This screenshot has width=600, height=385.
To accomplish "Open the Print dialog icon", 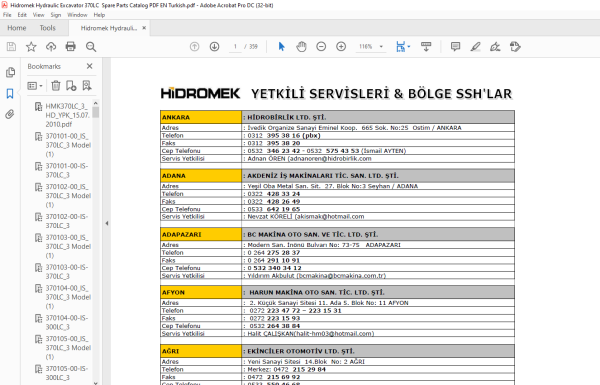I will (71, 47).
